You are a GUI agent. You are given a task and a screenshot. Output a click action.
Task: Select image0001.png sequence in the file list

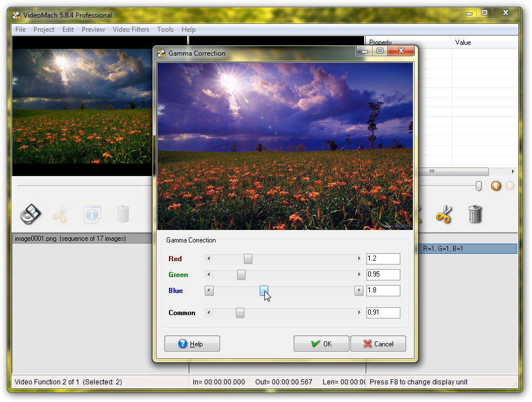coord(70,238)
